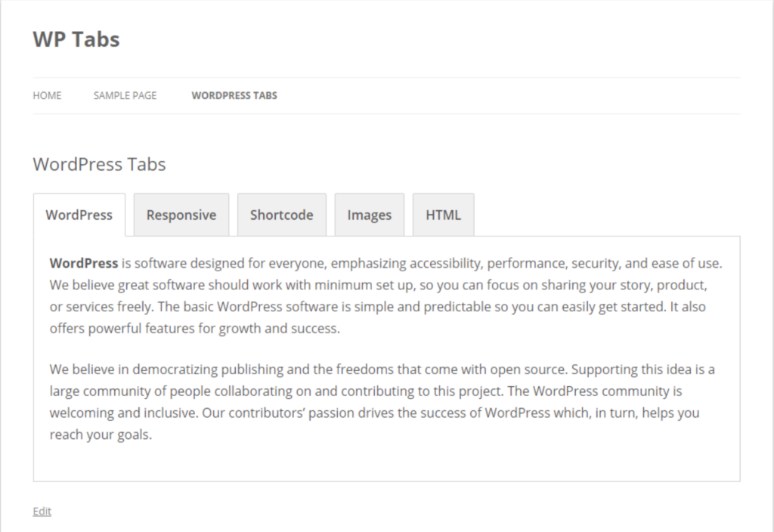This screenshot has width=774, height=532.
Task: Click the bold WordPress word starting the paragraph
Action: tap(83, 264)
